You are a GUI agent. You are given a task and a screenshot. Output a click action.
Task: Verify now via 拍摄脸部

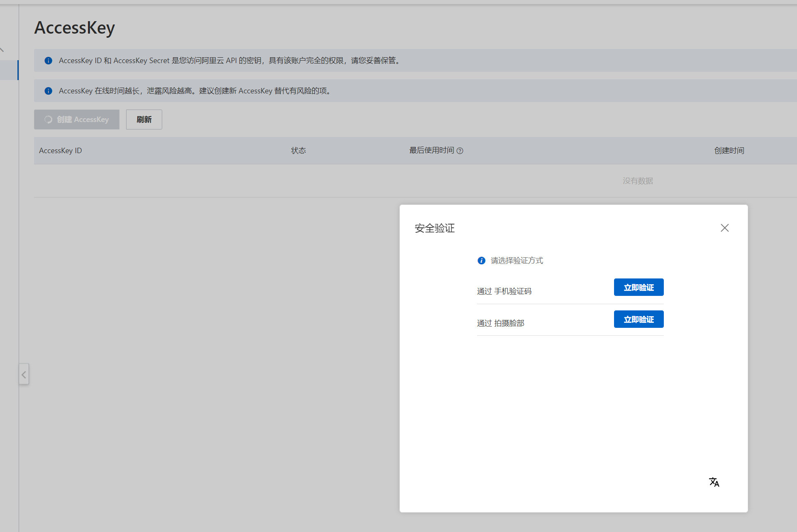[639, 319]
